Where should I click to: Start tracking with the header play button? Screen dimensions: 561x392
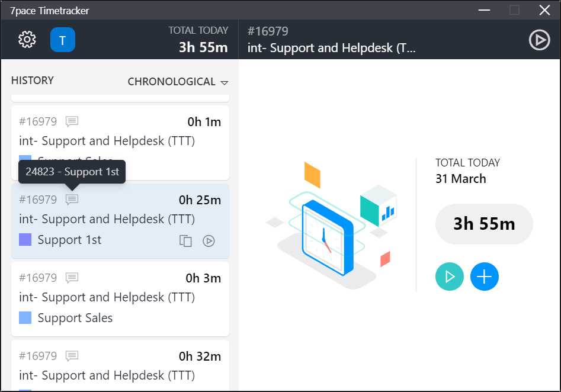539,40
